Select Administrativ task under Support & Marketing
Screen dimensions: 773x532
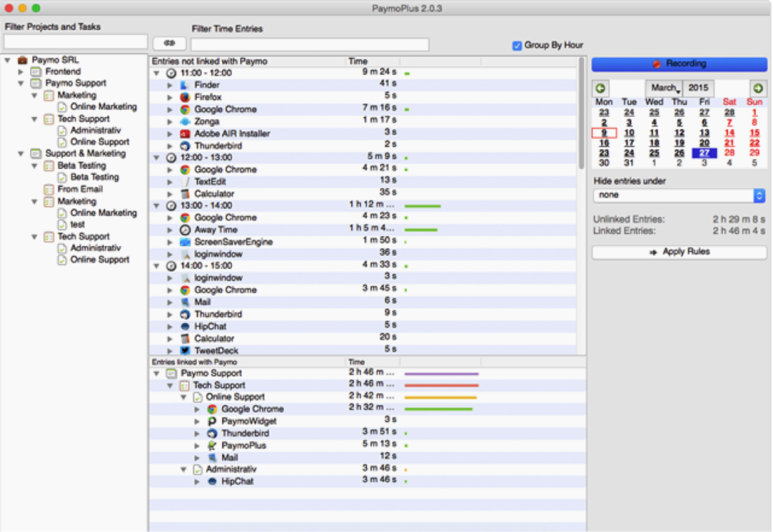click(x=95, y=248)
